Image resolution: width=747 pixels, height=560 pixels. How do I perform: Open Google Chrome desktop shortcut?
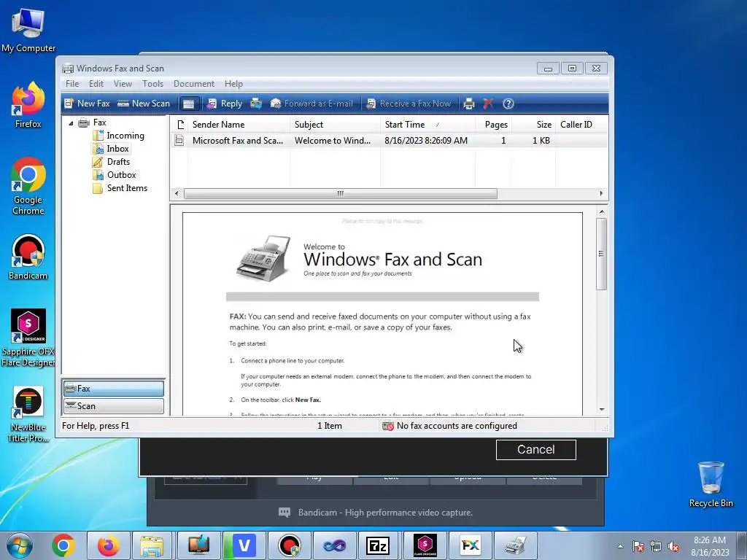click(x=28, y=186)
